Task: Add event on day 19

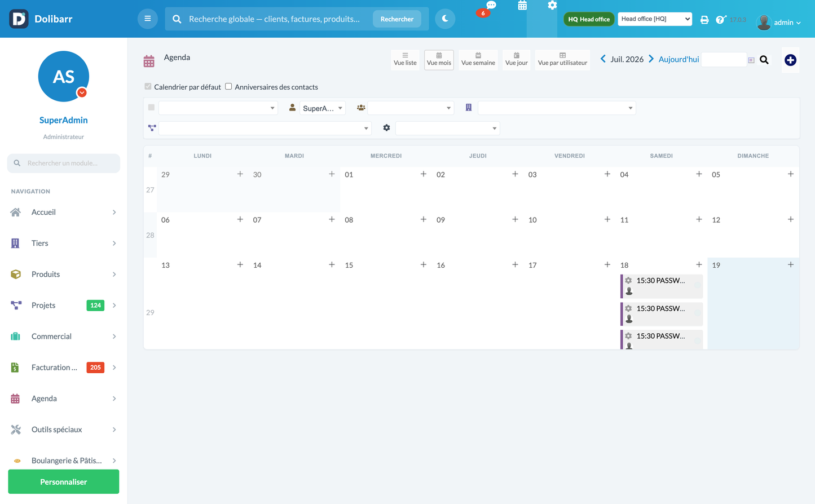Action: [x=791, y=264]
